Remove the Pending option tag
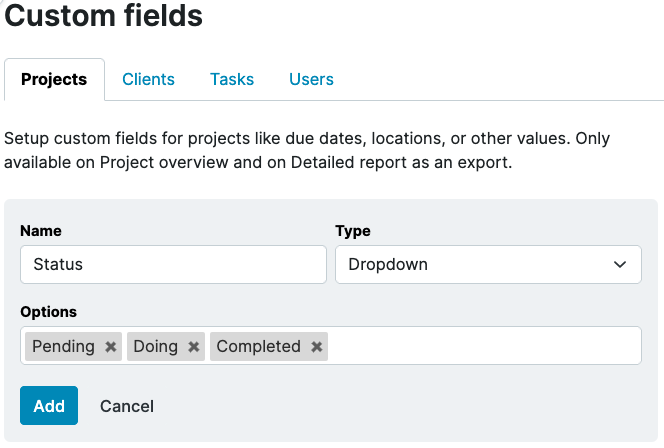Viewport: 664px width, 448px height. pyautogui.click(x=111, y=347)
